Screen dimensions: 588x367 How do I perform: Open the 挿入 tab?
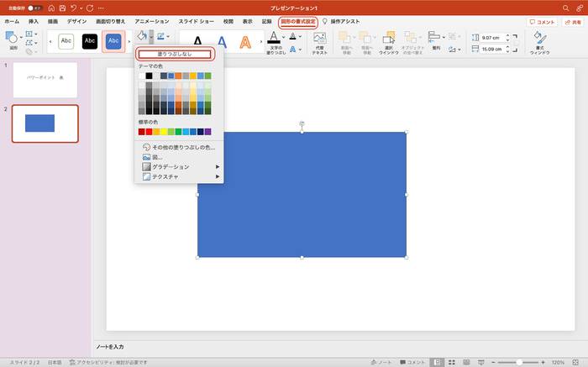pos(34,22)
